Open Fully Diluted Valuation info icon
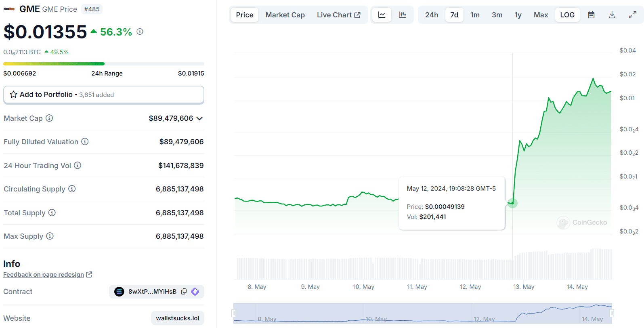Image resolution: width=644 pixels, height=328 pixels. point(85,141)
